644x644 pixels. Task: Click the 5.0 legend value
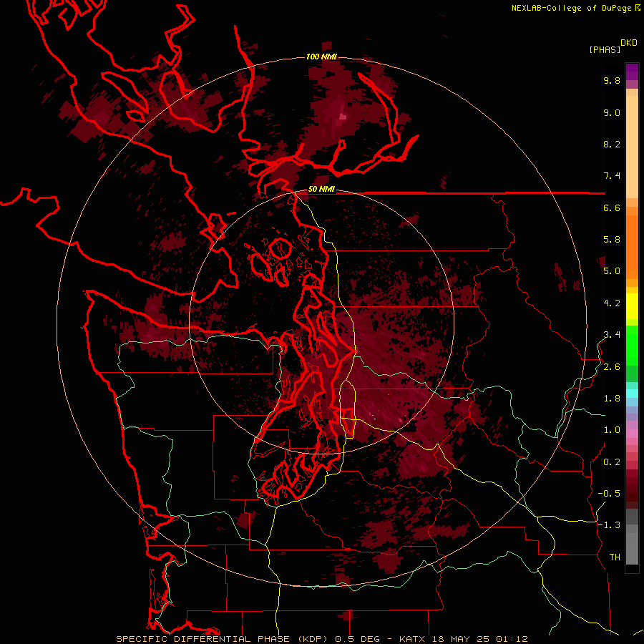[612, 271]
